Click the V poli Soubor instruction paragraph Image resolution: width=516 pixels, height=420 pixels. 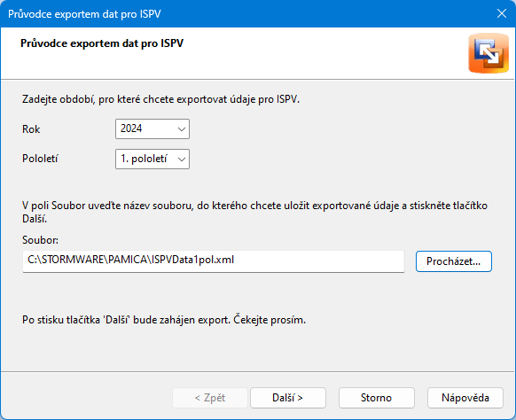tap(254, 212)
